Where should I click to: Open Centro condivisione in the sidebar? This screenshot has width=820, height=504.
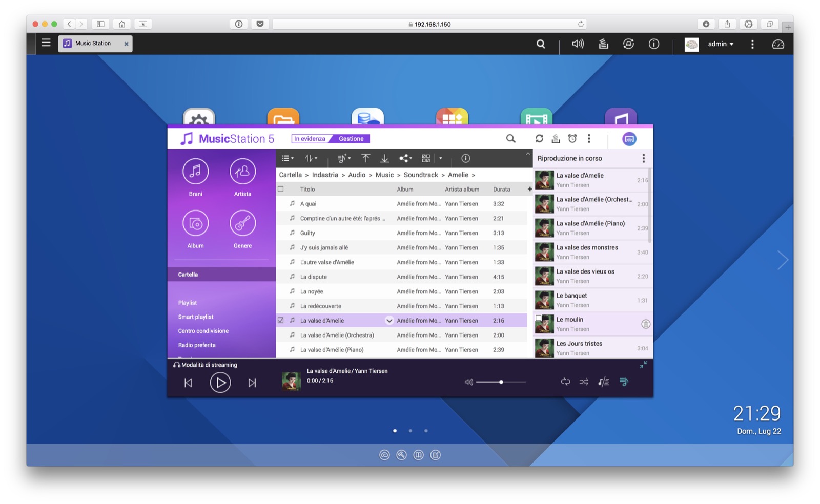coord(203,331)
